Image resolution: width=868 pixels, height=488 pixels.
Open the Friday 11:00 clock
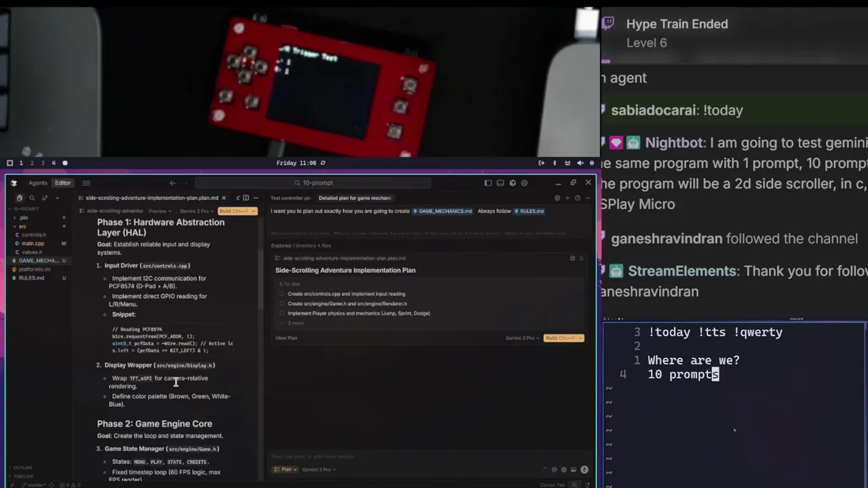pos(296,163)
